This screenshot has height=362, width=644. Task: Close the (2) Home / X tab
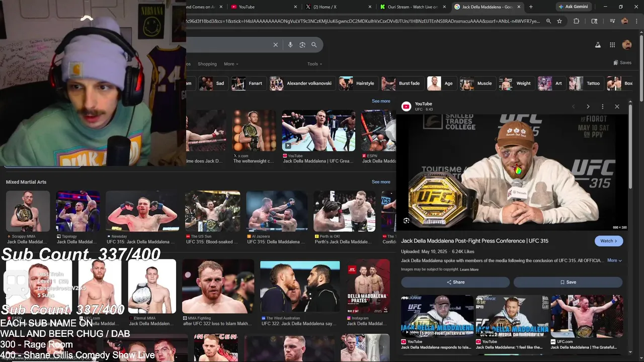pos(370,7)
